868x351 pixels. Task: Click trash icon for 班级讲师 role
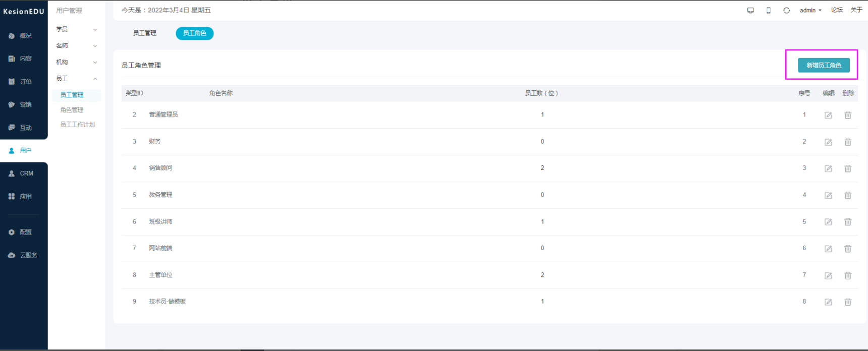pyautogui.click(x=848, y=222)
